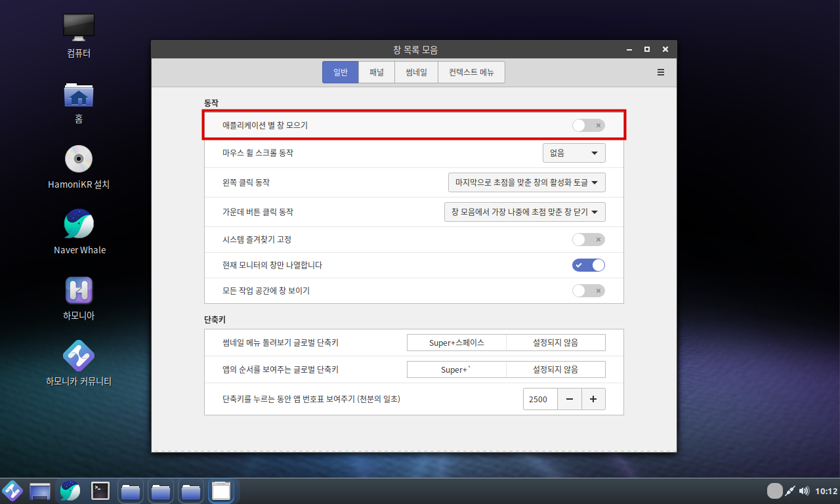Enable 모든 작업 공간에 창 보이기 switch

[x=588, y=290]
